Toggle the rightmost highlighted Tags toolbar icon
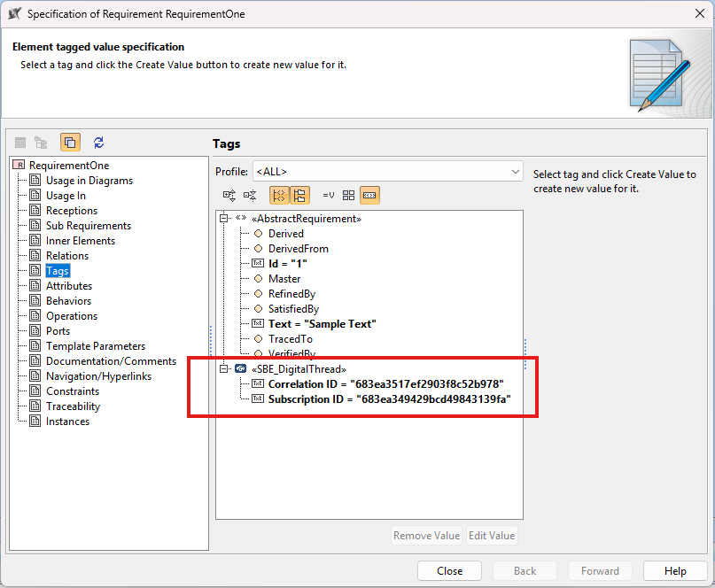The image size is (715, 588). [370, 195]
